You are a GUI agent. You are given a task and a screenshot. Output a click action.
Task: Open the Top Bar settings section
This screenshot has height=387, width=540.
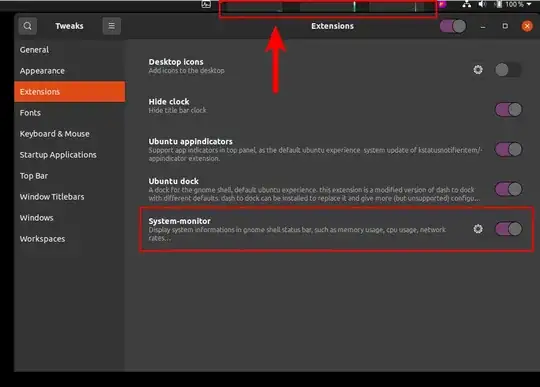(x=34, y=176)
